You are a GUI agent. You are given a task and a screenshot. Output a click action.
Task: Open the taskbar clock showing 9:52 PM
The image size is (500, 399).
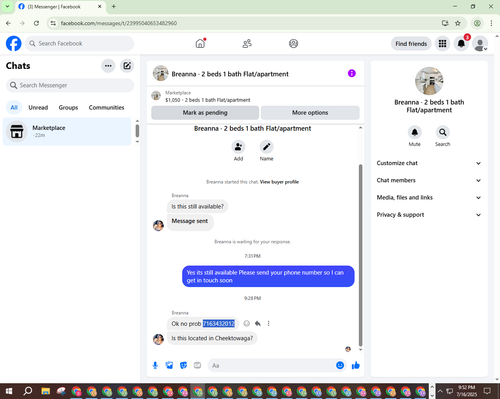click(466, 391)
